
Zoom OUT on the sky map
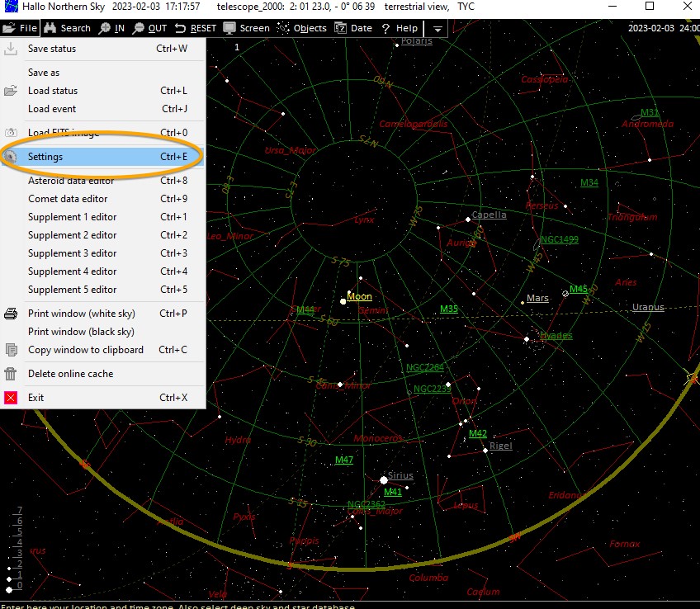(x=150, y=28)
